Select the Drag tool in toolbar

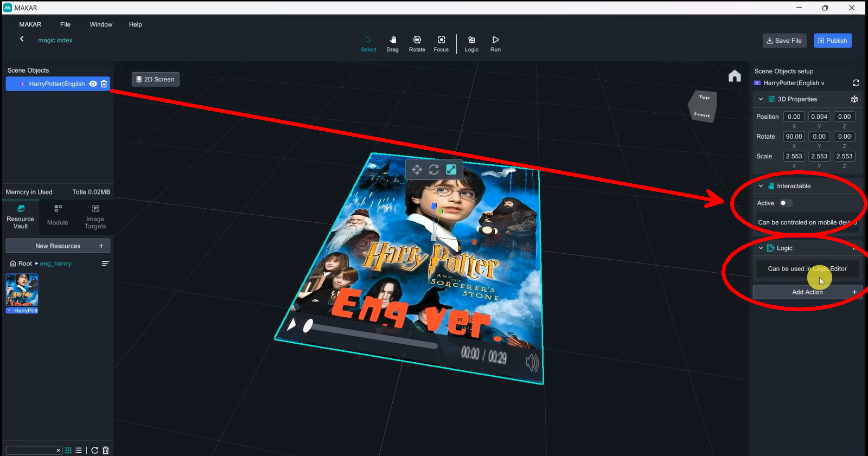tap(392, 43)
